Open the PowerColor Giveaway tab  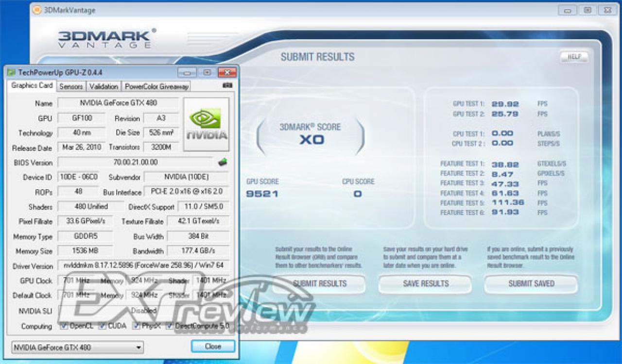pyautogui.click(x=156, y=86)
